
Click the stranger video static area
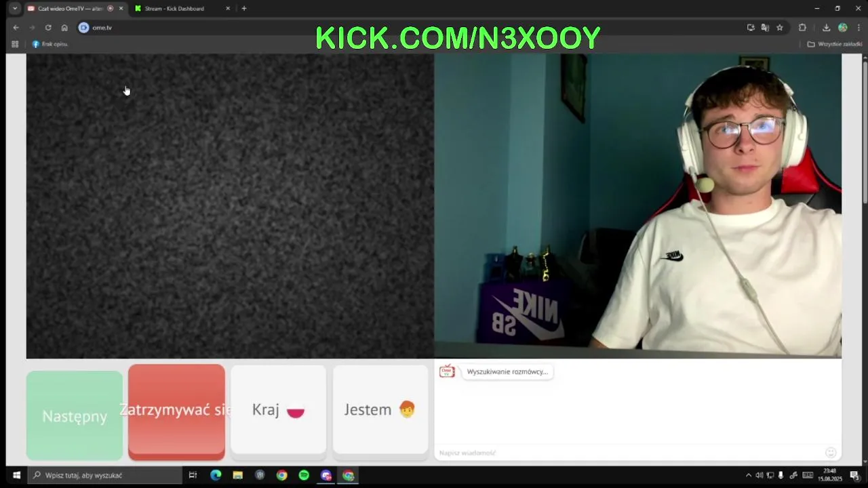230,206
